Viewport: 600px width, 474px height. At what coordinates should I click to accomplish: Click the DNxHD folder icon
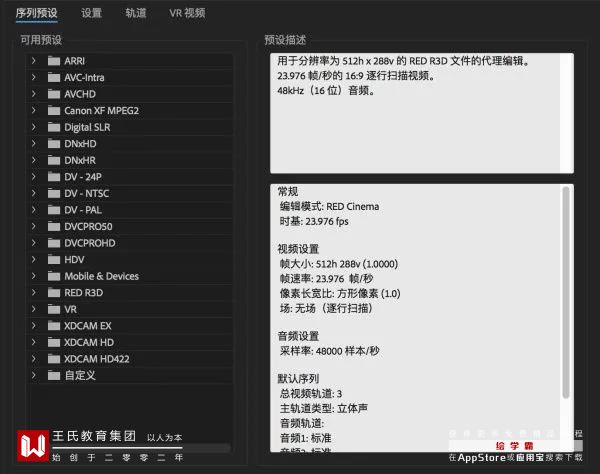pyautogui.click(x=54, y=143)
